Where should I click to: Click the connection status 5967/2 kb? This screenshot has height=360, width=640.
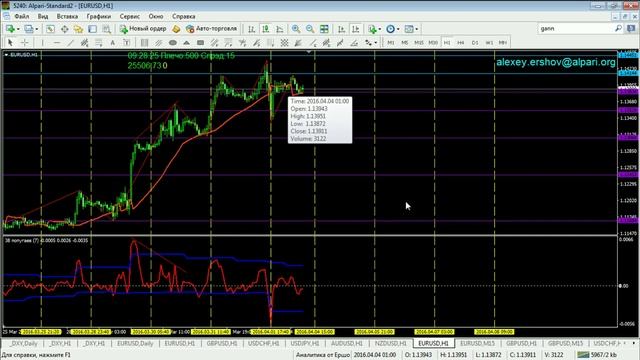tap(597, 355)
